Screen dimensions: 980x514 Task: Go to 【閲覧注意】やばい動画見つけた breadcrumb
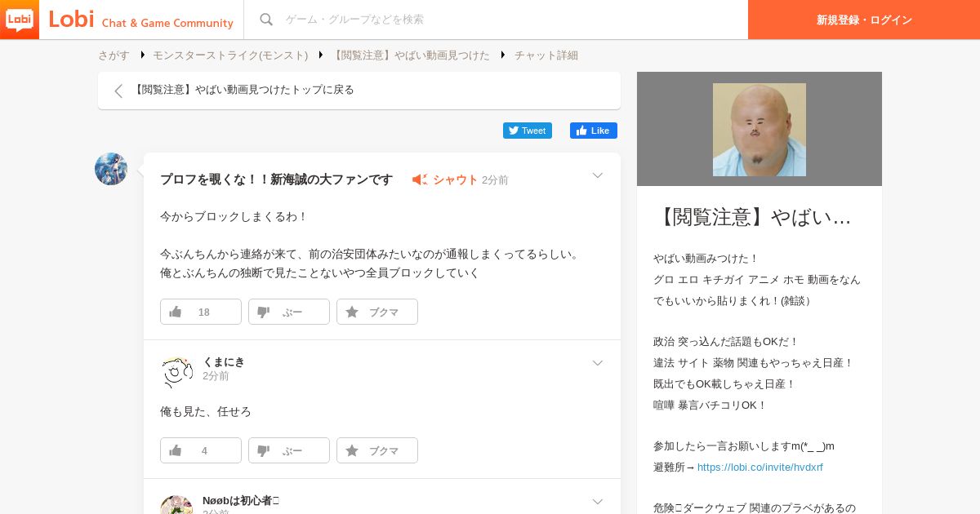click(x=412, y=55)
